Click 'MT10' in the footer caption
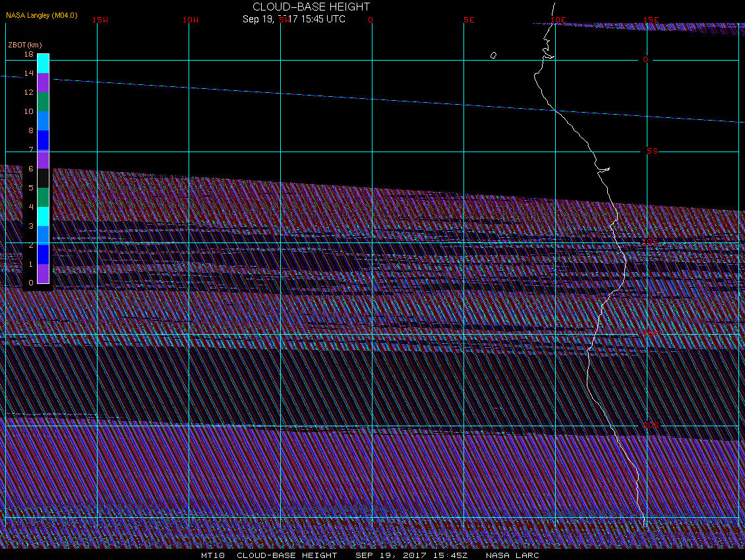Viewport: 745px width, 560px height. click(x=213, y=555)
